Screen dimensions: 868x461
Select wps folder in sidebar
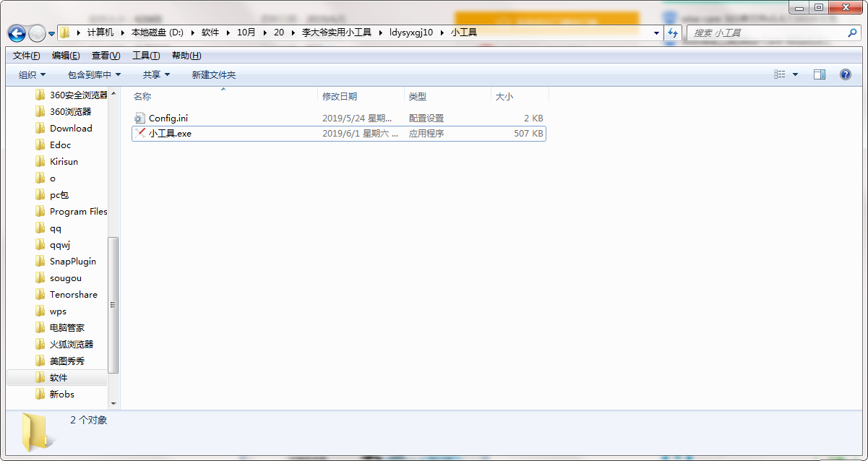[51, 311]
